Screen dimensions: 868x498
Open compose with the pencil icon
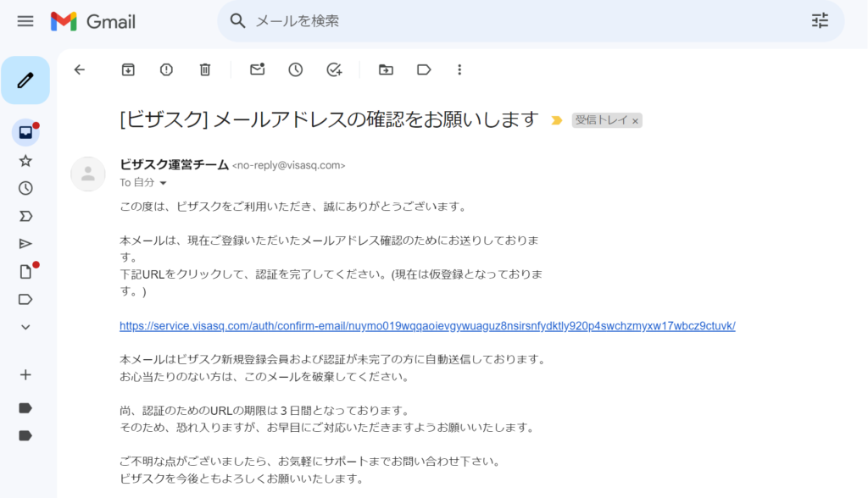pos(26,80)
